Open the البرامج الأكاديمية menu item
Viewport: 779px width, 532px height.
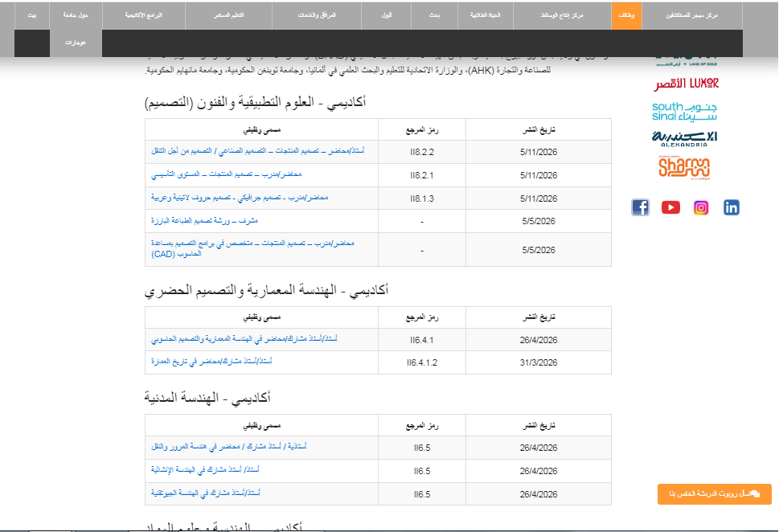pyautogui.click(x=144, y=15)
